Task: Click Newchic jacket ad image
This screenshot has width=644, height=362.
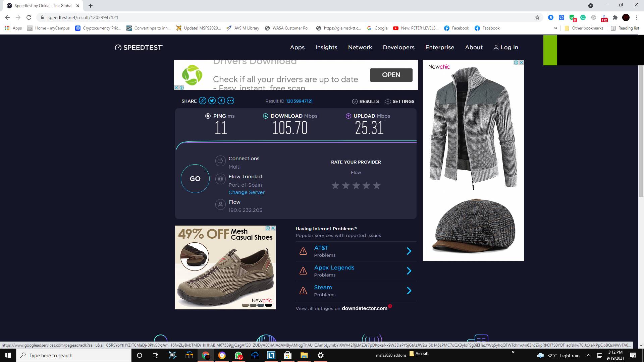Action: pyautogui.click(x=473, y=161)
